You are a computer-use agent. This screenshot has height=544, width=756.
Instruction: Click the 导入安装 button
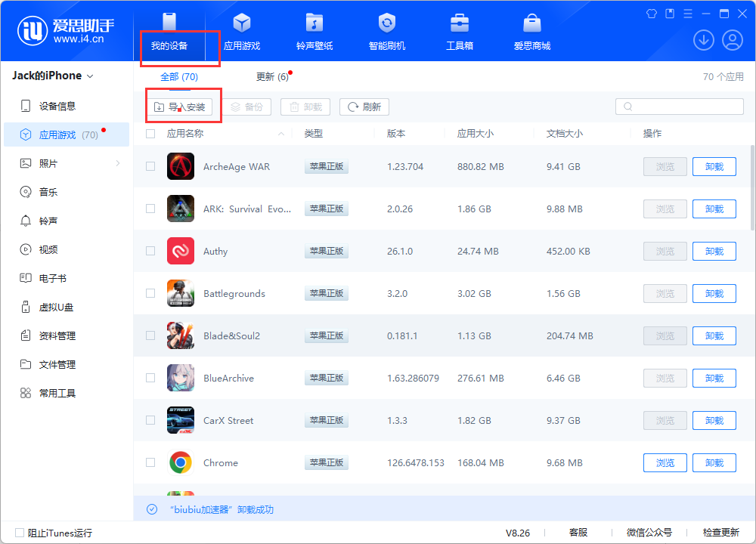click(179, 107)
